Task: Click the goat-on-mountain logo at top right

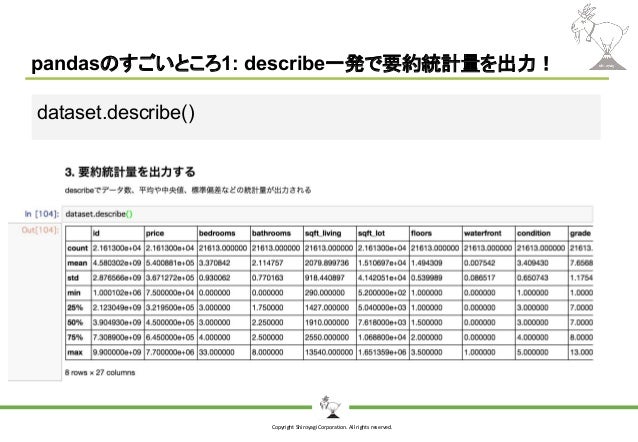Action: pos(602,37)
